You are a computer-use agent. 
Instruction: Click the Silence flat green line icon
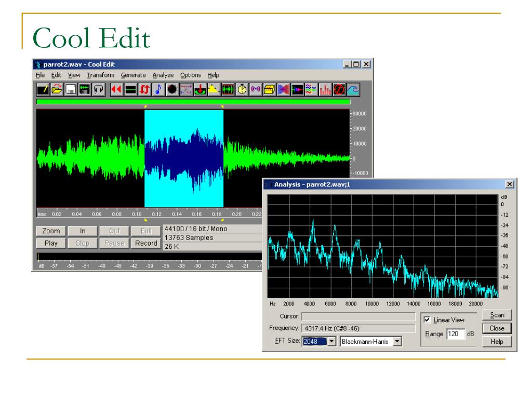(130, 89)
